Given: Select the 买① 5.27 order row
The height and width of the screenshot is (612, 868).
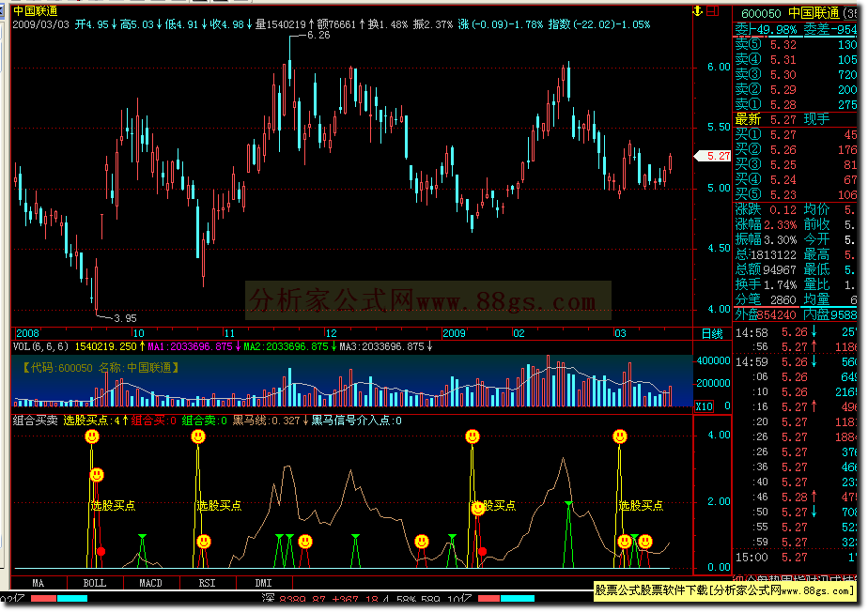Looking at the screenshot, I should pyautogui.click(x=796, y=135).
